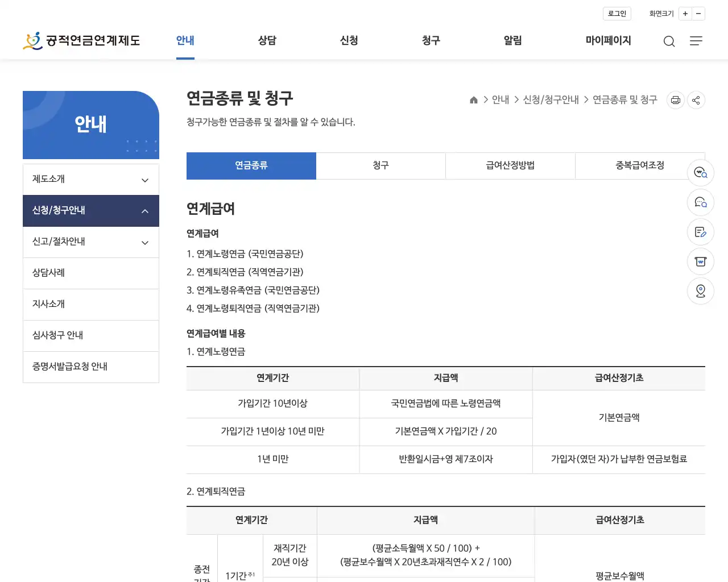Click the 로그인 button
This screenshot has width=728, height=582.
pyautogui.click(x=617, y=13)
